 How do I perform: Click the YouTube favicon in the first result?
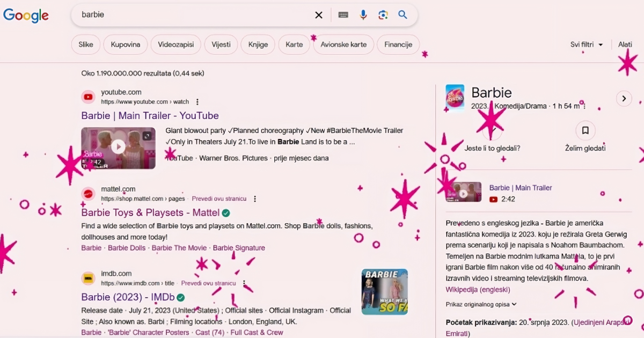click(89, 97)
